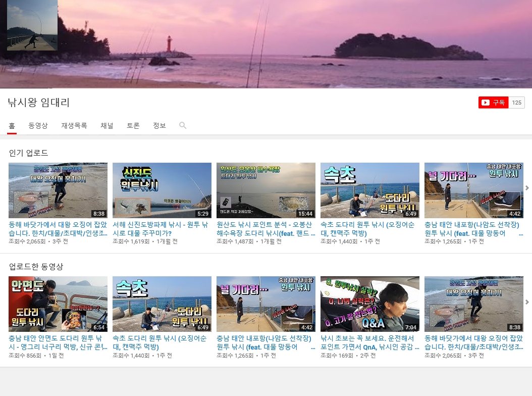Open the 정보 tab
The image size is (532, 396).
tap(159, 125)
